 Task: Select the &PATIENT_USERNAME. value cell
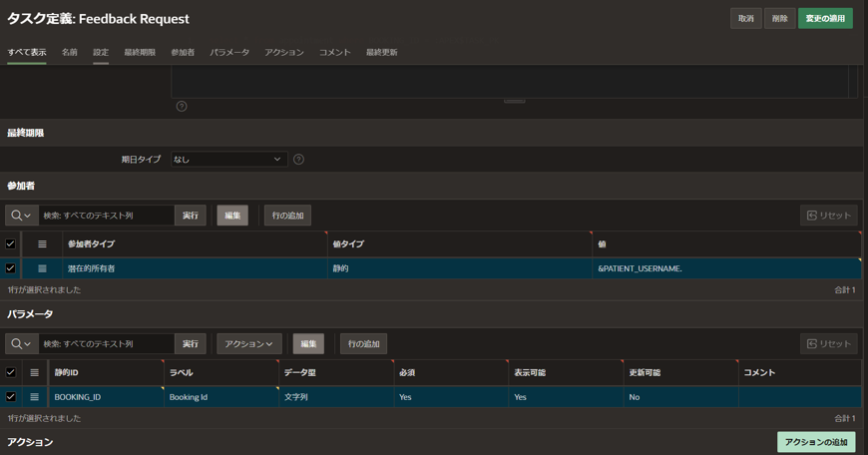727,268
